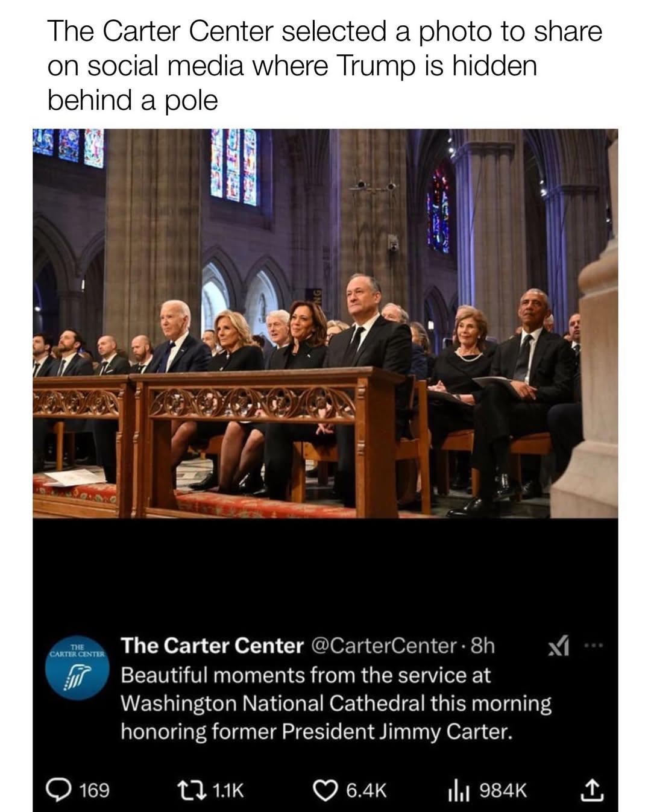Click the tweet text starting "Beautiful moments"
651x812 pixels.
pyautogui.click(x=336, y=703)
